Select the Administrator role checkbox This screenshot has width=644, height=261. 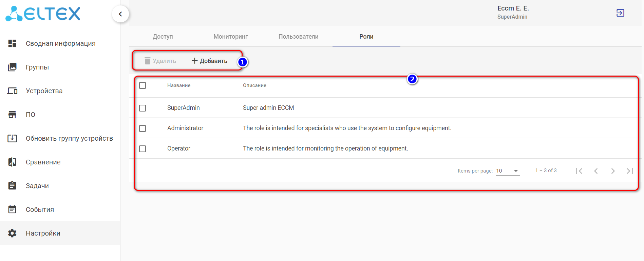143,128
